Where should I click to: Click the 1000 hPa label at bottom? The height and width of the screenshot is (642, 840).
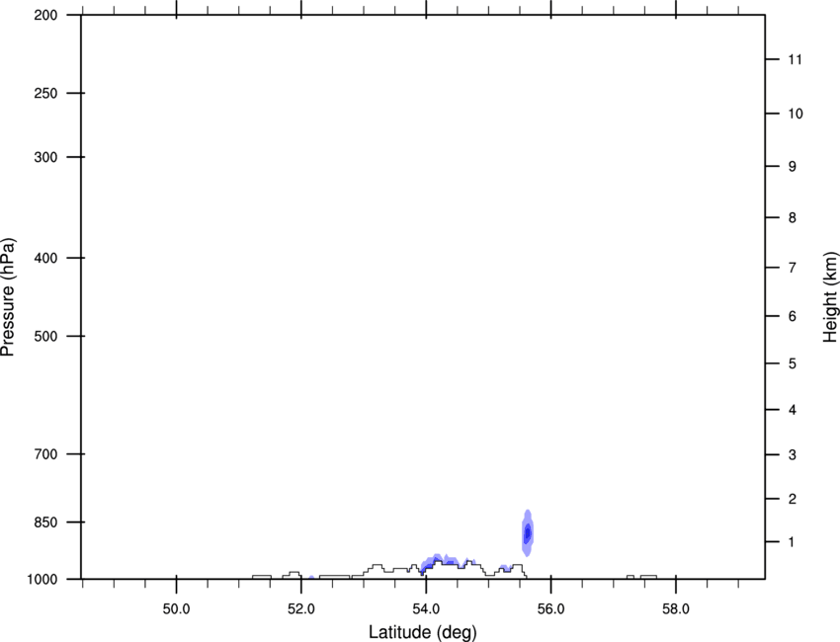(x=42, y=580)
